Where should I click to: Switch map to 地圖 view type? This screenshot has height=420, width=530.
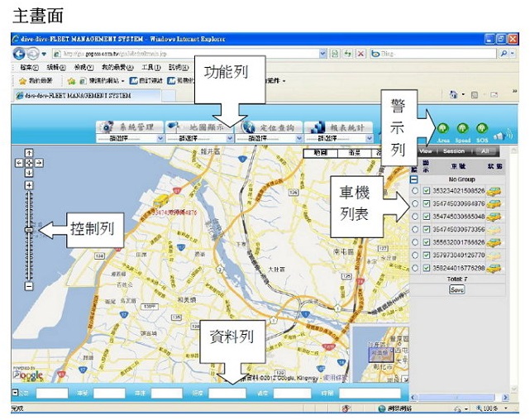click(x=321, y=153)
